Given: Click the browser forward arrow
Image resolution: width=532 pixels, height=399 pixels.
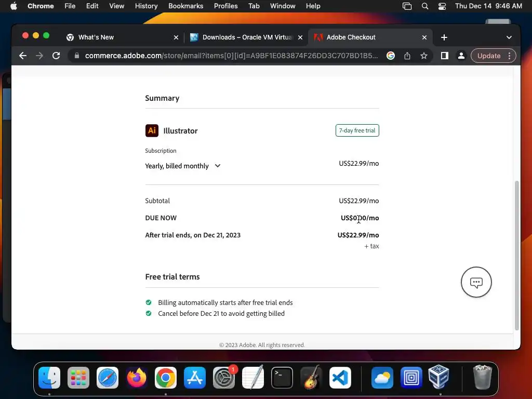Looking at the screenshot, I should (39, 56).
